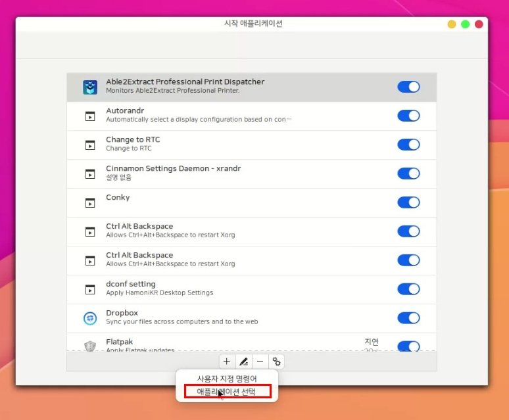Toggle Able2Extract Professional Print Dispatcher off
The image size is (509, 420).
(x=408, y=87)
